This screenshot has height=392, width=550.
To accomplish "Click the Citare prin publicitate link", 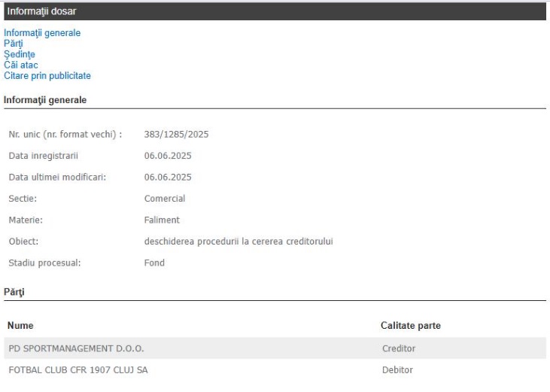I will pyautogui.click(x=47, y=76).
